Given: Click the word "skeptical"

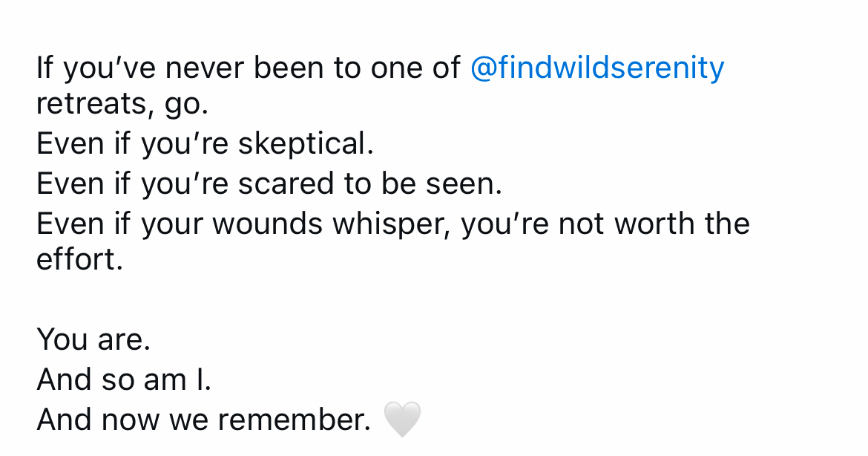Looking at the screenshot, I should pyautogui.click(x=305, y=144).
